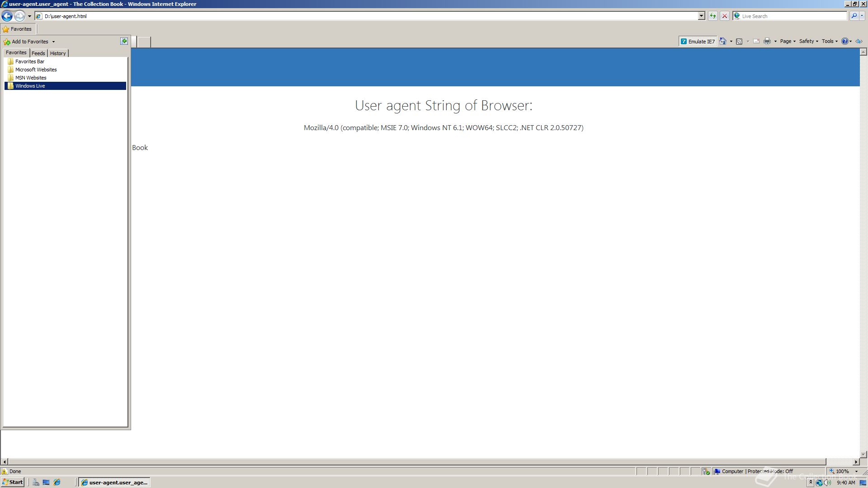868x488 pixels.
Task: Click the Show Desktop tray icon
Action: coord(863,483)
